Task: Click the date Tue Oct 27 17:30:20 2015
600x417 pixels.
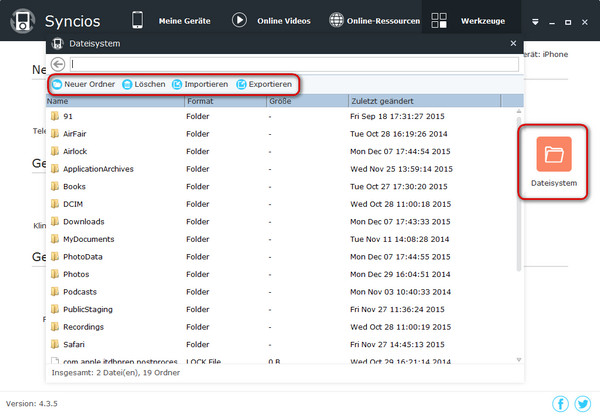Action: click(399, 187)
